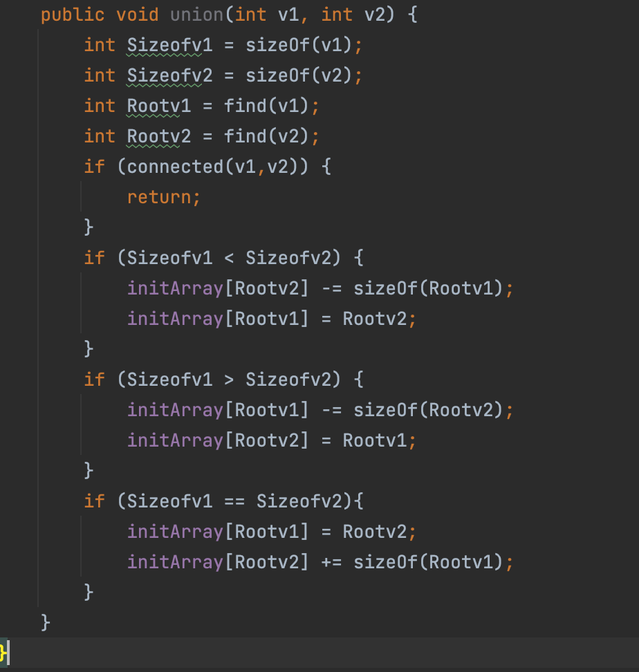Click the == operator in the if condition
The height and width of the screenshot is (672, 639).
click(x=234, y=501)
